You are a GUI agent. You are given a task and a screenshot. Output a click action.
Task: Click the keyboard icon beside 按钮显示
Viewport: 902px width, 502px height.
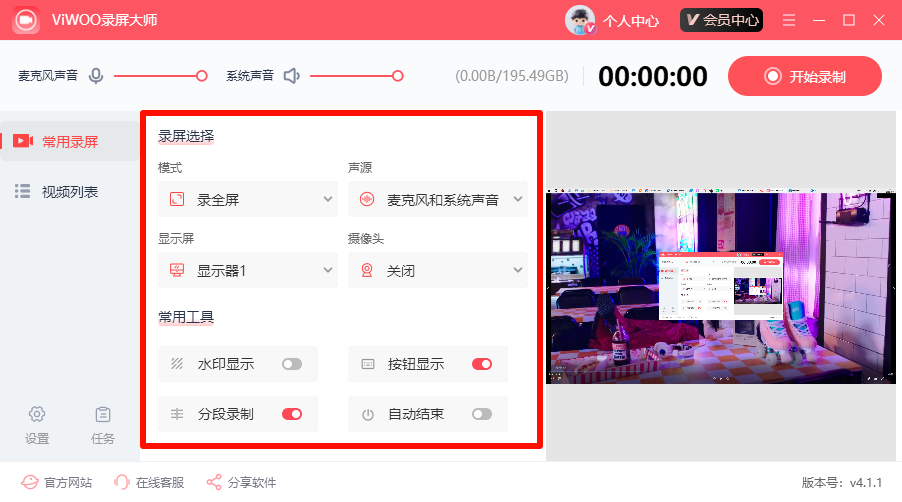click(x=368, y=364)
